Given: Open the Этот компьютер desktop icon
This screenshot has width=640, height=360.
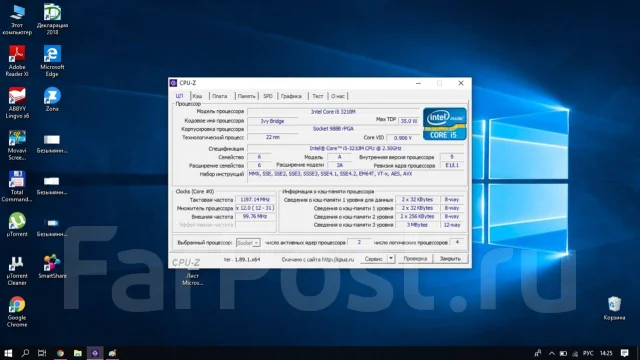Looking at the screenshot, I should pyautogui.click(x=17, y=20).
